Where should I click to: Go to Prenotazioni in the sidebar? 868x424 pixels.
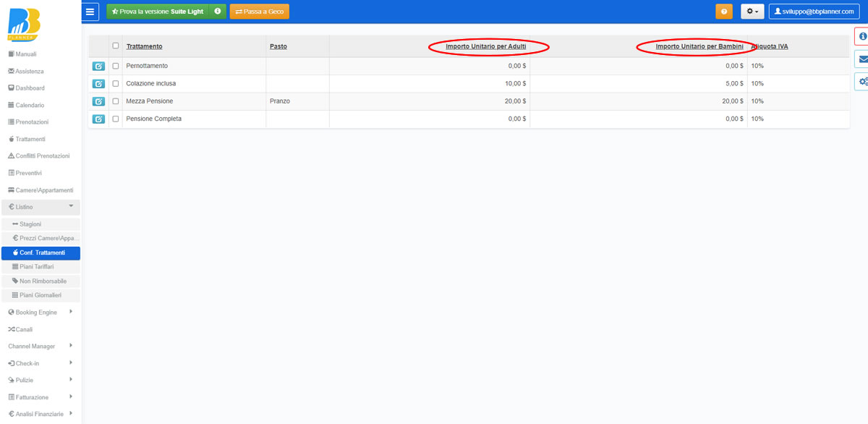pyautogui.click(x=32, y=122)
